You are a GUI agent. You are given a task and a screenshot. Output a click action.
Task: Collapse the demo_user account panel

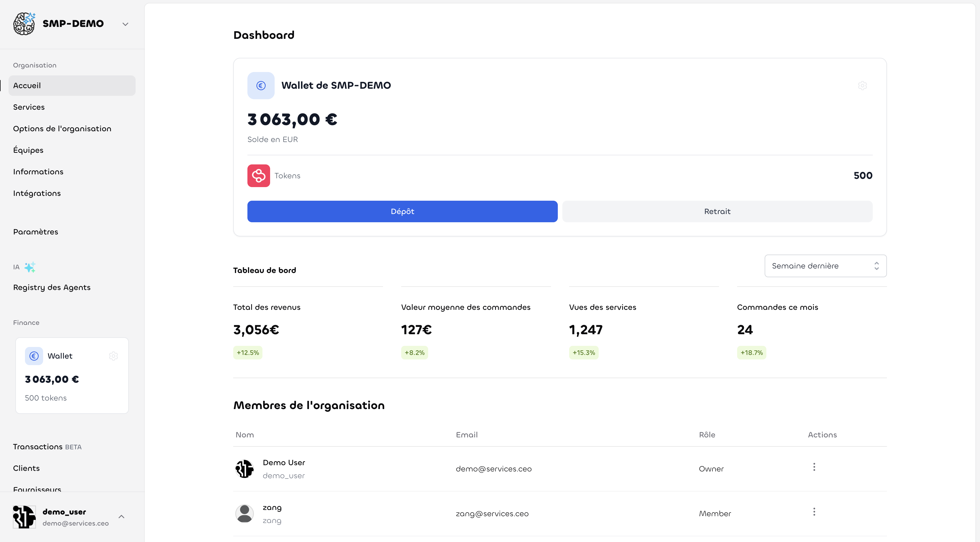point(122,516)
